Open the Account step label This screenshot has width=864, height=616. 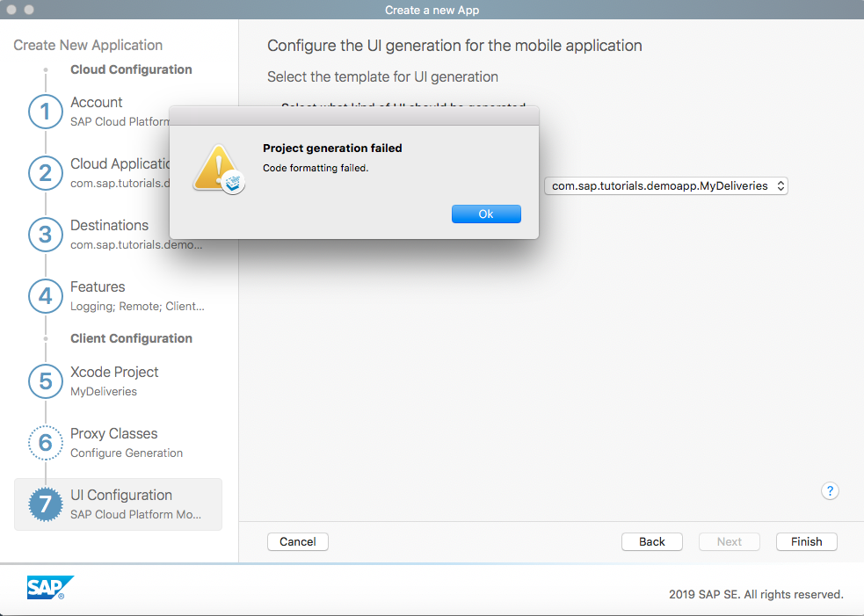click(97, 103)
